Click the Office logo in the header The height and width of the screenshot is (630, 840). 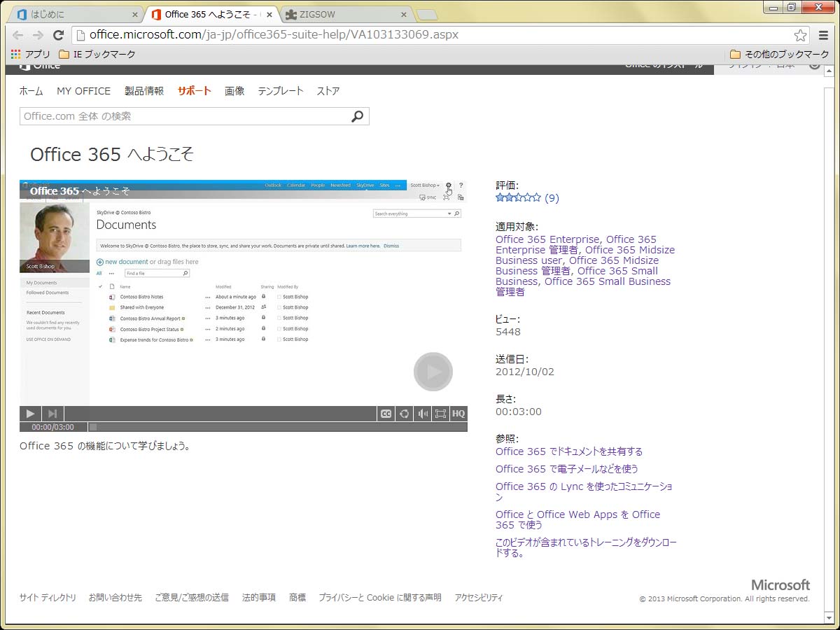(x=40, y=66)
